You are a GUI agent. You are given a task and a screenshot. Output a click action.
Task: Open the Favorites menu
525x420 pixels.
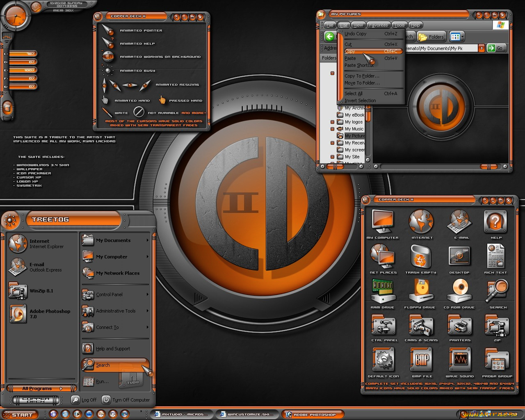click(378, 25)
